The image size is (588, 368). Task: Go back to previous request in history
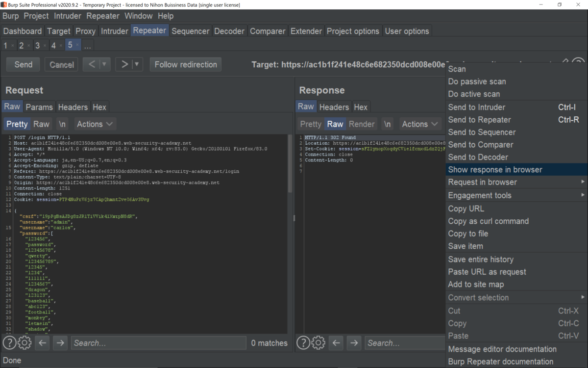[x=92, y=64]
